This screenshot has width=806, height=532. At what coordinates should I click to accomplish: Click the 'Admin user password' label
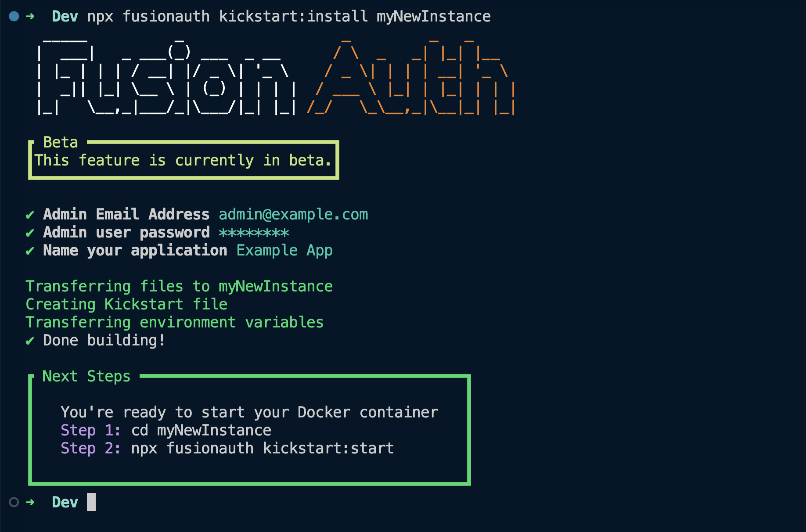pos(126,232)
